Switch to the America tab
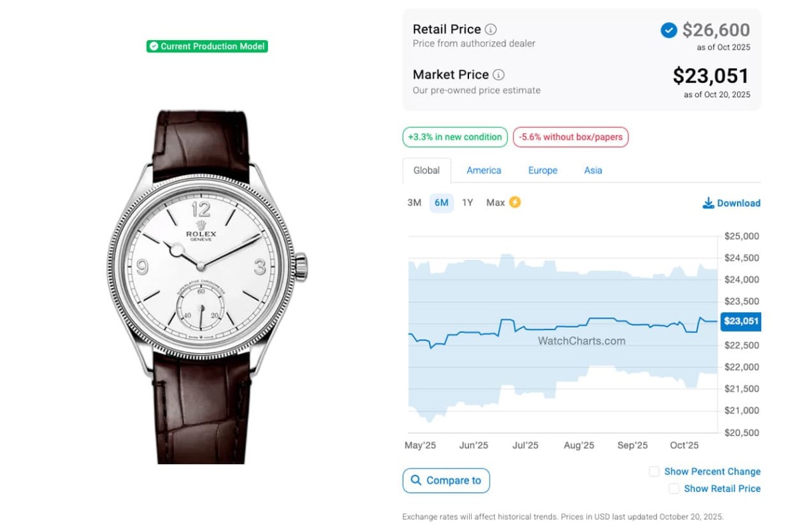Viewport: 804px width, 532px height. click(484, 170)
